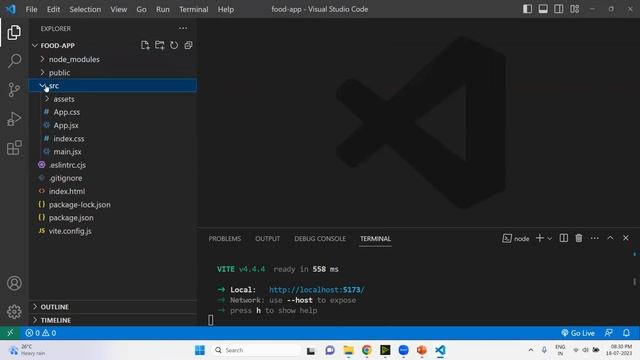Viewport: 640px width, 360px height.
Task: Open terminal panel more actions menu
Action: tap(594, 238)
